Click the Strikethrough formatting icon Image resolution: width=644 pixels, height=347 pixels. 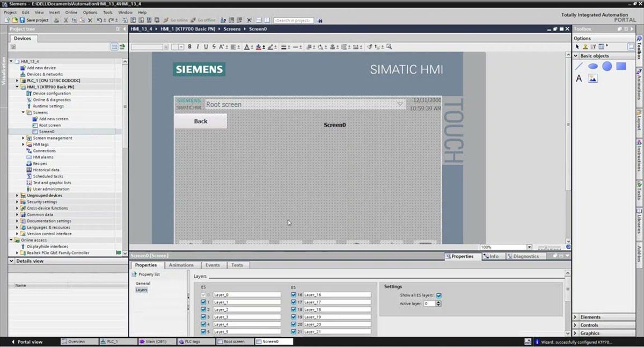(214, 47)
